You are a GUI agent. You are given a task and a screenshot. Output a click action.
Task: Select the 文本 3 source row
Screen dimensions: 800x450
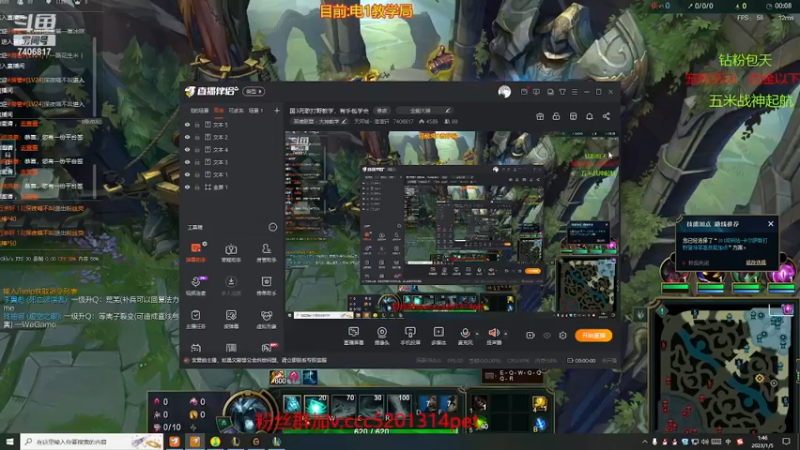pos(231,162)
